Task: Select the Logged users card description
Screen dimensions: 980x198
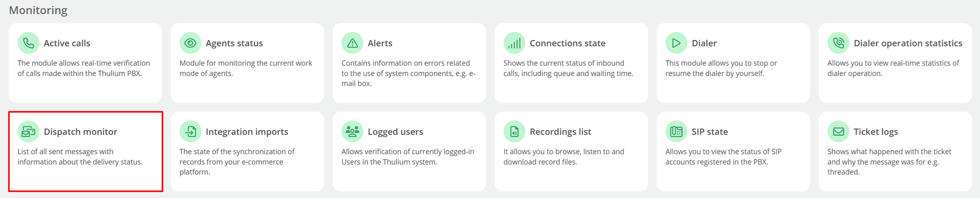Action: (408, 157)
